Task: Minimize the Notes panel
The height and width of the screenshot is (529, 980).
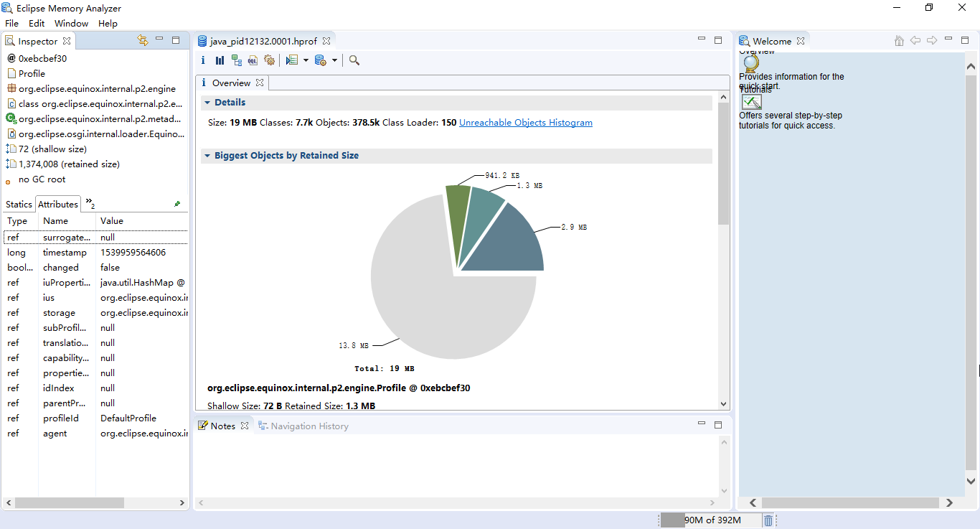Action: coord(702,424)
